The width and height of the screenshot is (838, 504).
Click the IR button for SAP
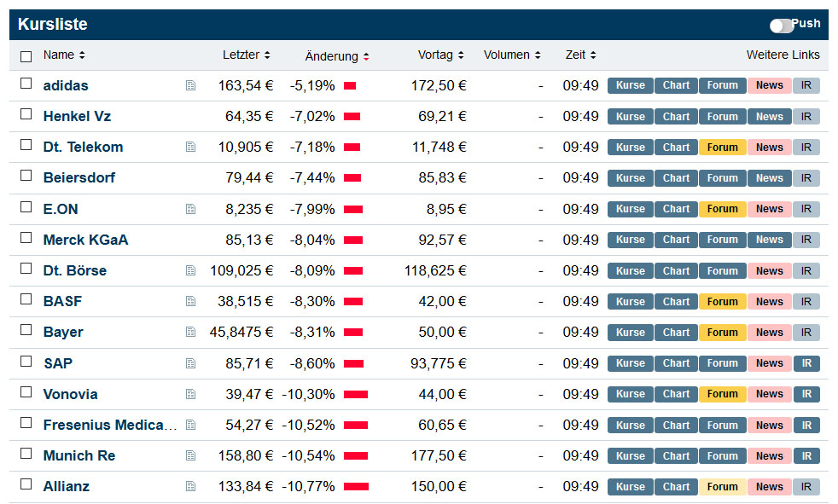806,363
